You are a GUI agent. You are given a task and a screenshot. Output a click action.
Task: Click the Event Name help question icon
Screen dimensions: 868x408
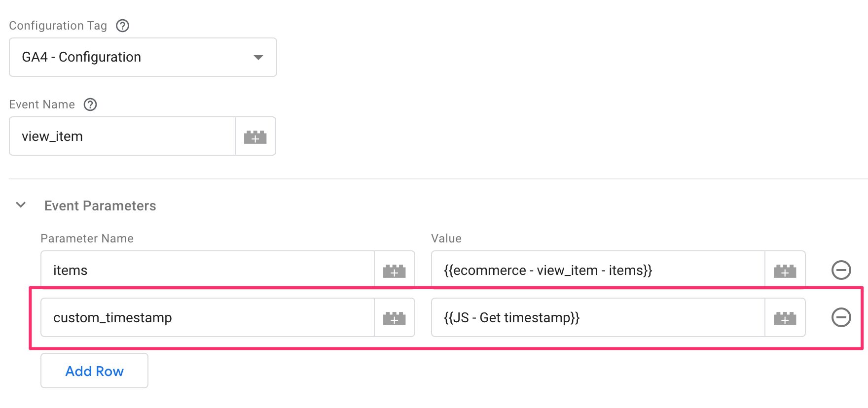90,104
